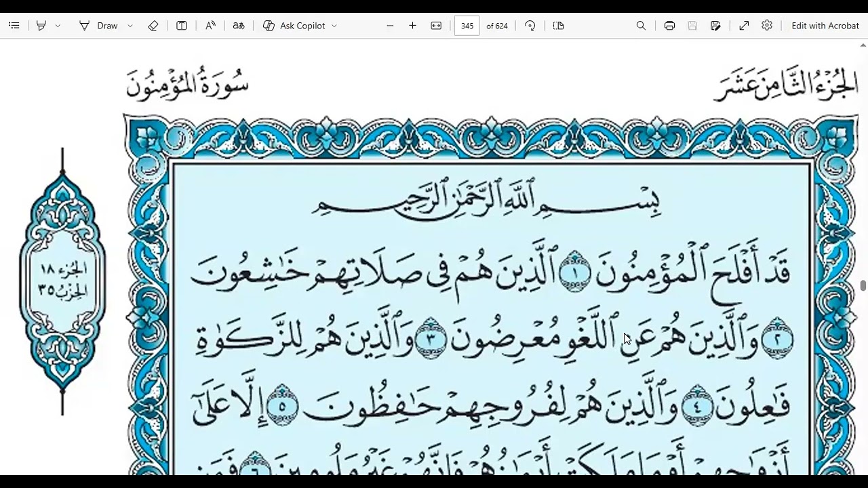Click Edit with Acrobat

click(x=825, y=26)
